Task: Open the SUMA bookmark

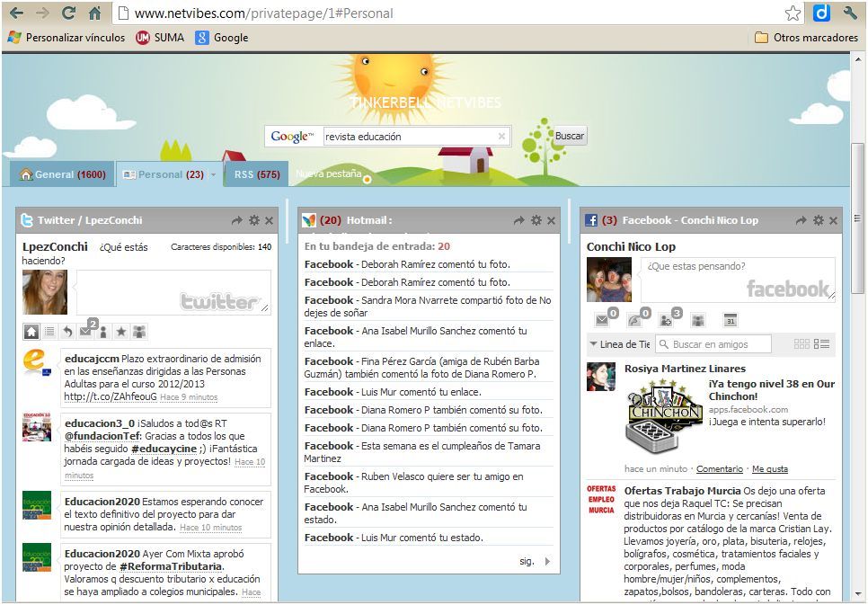Action: (160, 38)
